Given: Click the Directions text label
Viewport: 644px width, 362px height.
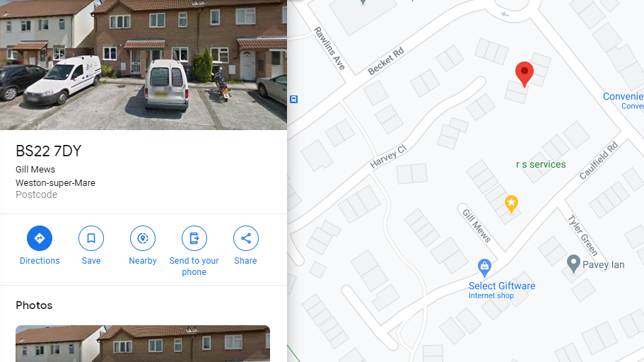Looking at the screenshot, I should (40, 260).
